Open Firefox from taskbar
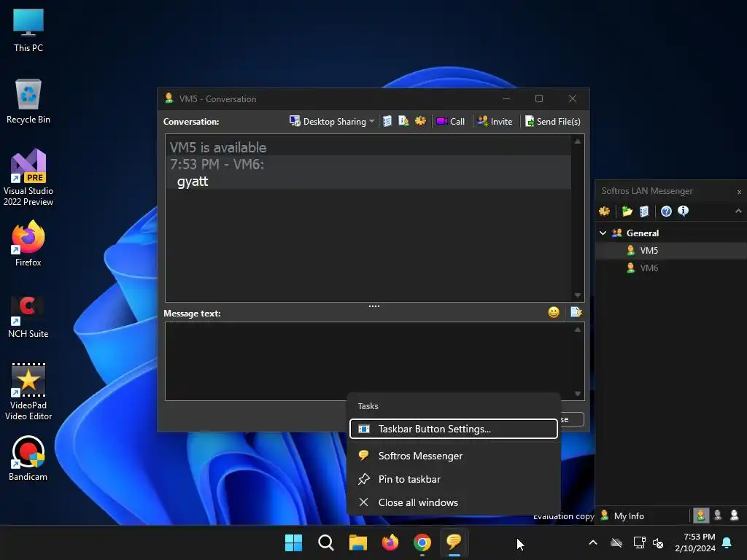 (x=390, y=542)
